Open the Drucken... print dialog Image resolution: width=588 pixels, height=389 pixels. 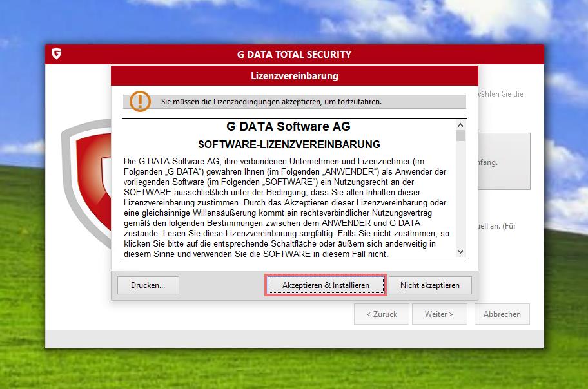point(148,285)
